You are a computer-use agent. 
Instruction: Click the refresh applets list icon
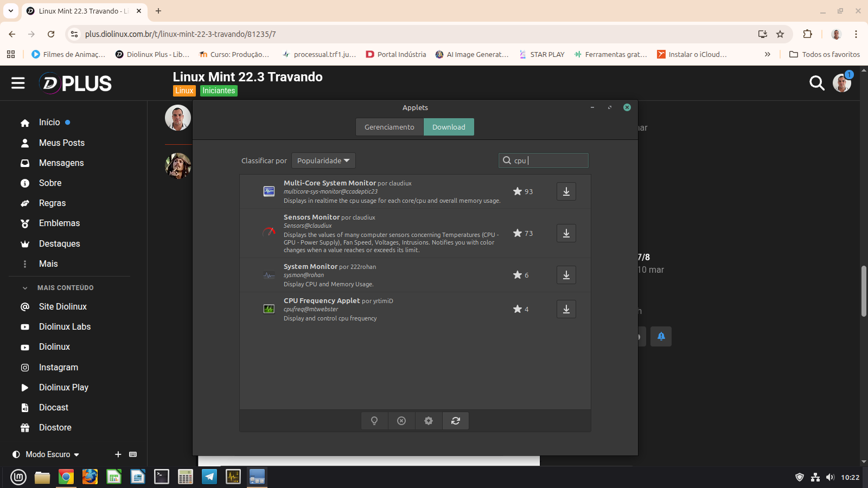pos(456,421)
